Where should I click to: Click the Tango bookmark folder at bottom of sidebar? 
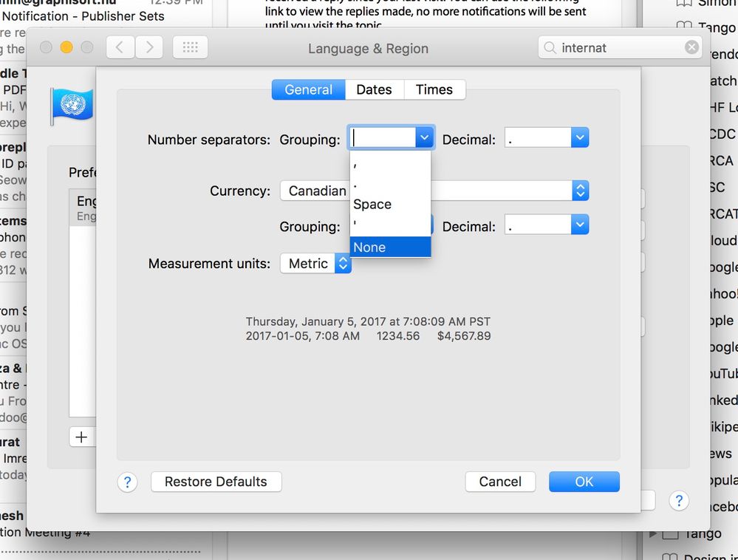click(703, 533)
